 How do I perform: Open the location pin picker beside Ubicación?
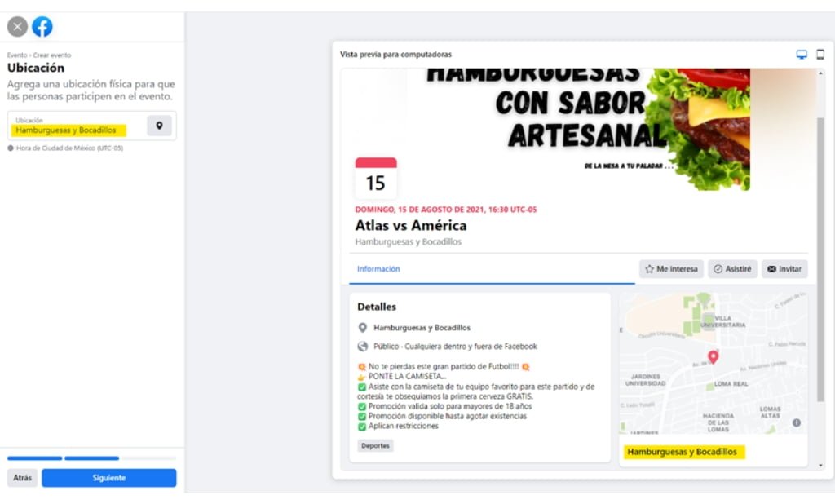point(159,126)
